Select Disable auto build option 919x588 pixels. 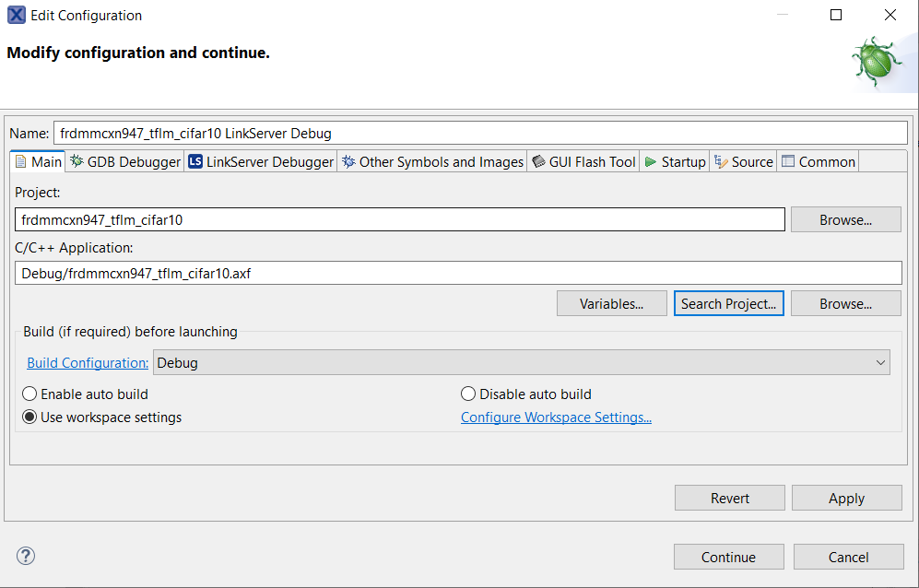point(468,394)
